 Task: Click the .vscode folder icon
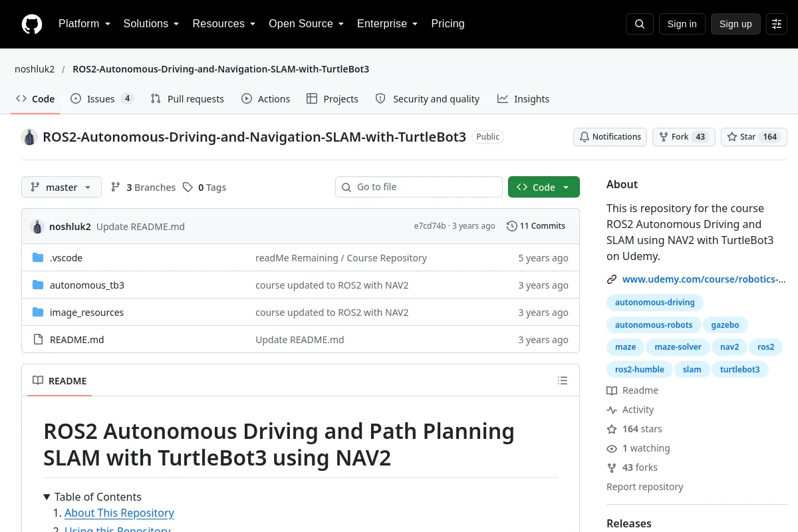(x=38, y=258)
